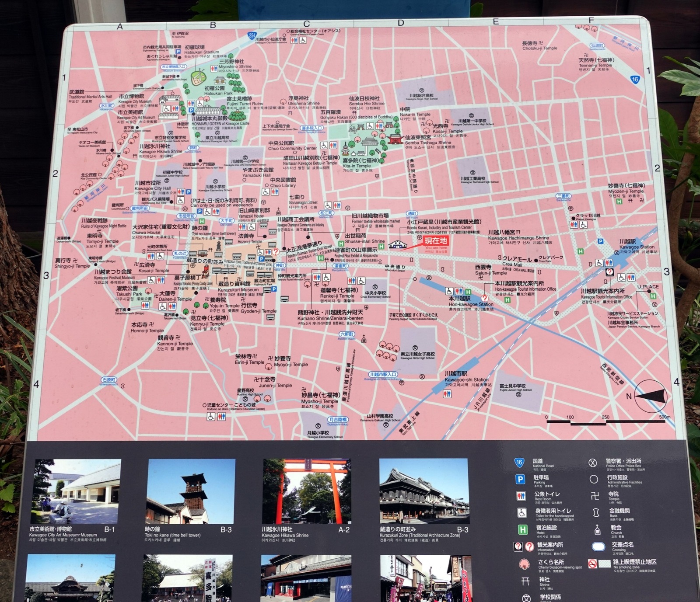Select the information icon at Hon-kawagoe Station

(x=484, y=298)
